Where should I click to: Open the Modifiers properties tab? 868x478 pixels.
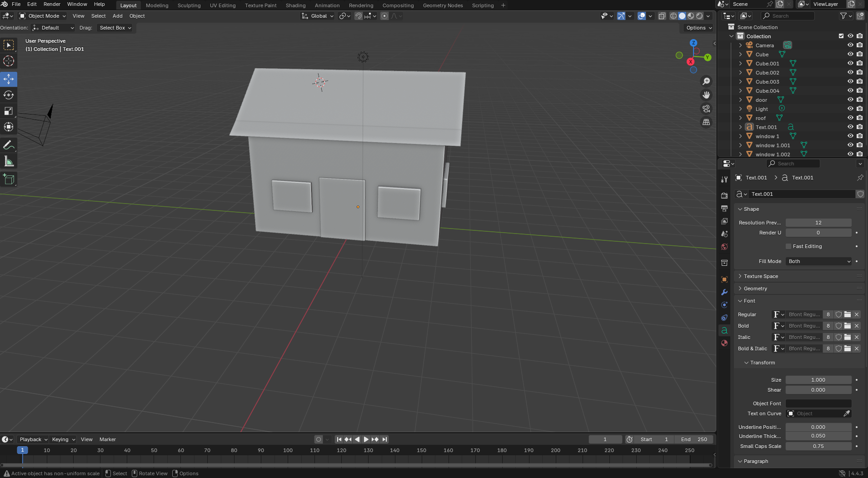click(x=724, y=292)
